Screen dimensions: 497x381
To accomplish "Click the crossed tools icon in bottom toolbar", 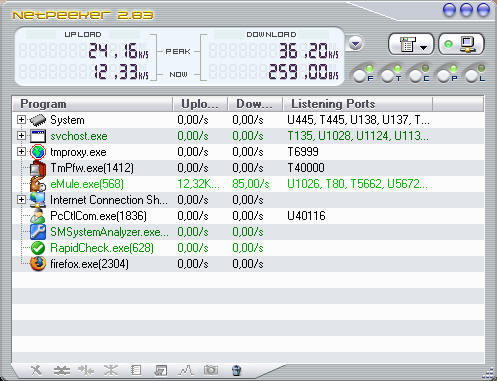I will click(36, 370).
